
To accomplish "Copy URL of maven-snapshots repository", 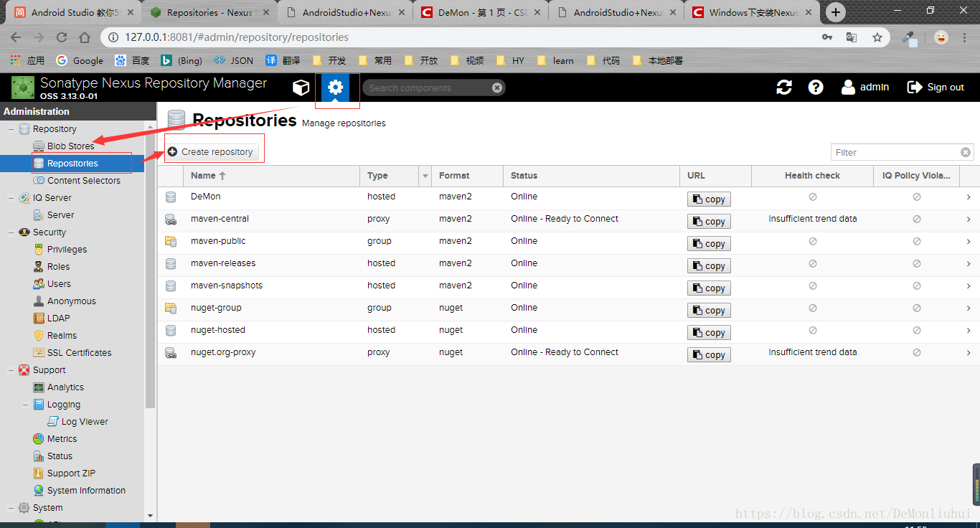I will click(x=709, y=288).
